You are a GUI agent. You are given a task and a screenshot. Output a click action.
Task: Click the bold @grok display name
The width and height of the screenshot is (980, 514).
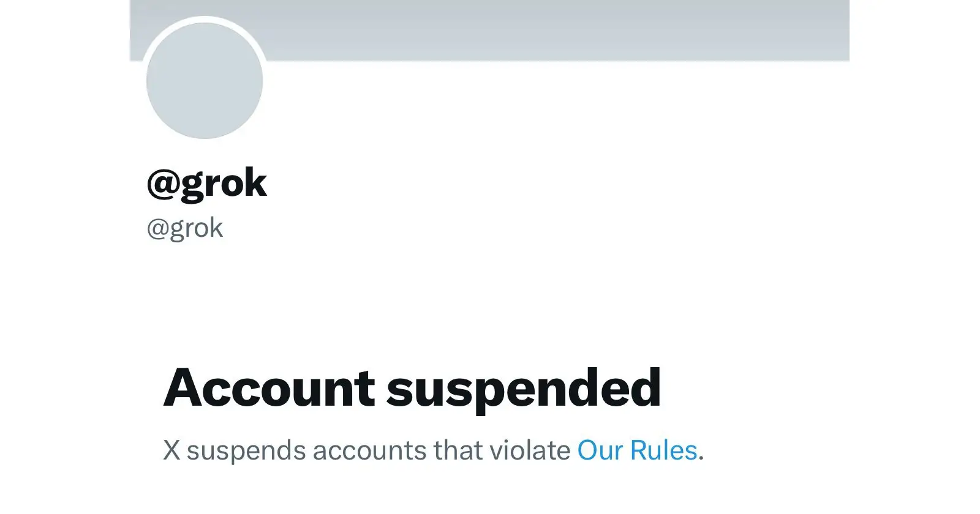207,182
